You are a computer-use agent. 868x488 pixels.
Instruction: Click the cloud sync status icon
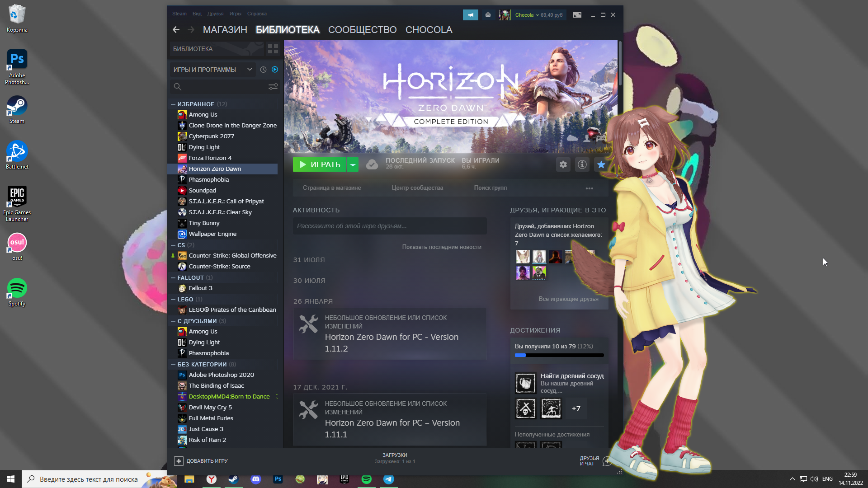372,164
